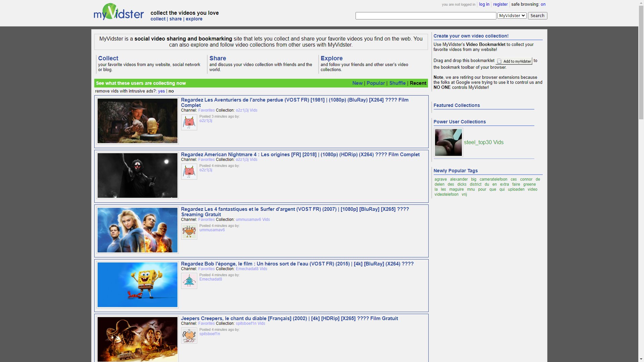Switch to the New tab
This screenshot has height=362, width=644.
click(x=357, y=83)
